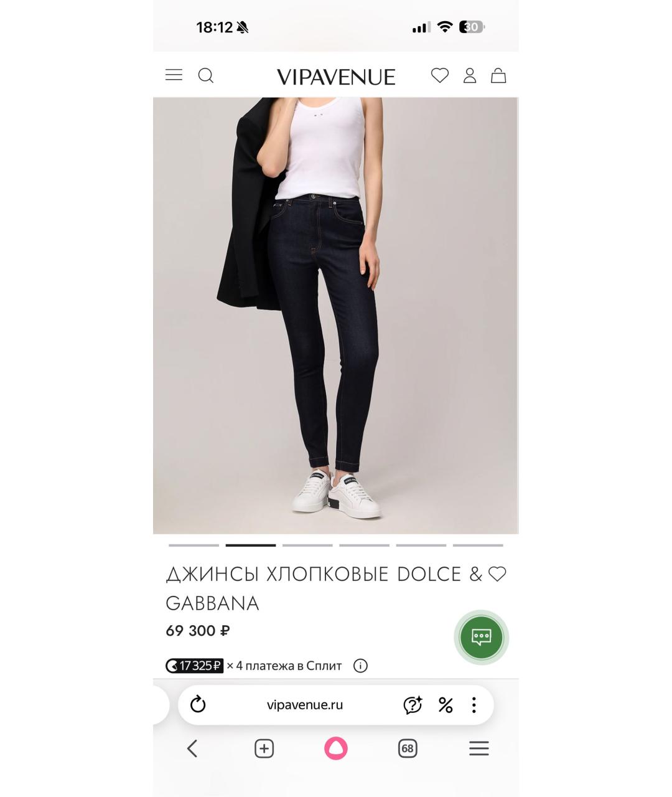Tap the VIPAVENUE logo
The height and width of the screenshot is (797, 672).
[336, 77]
